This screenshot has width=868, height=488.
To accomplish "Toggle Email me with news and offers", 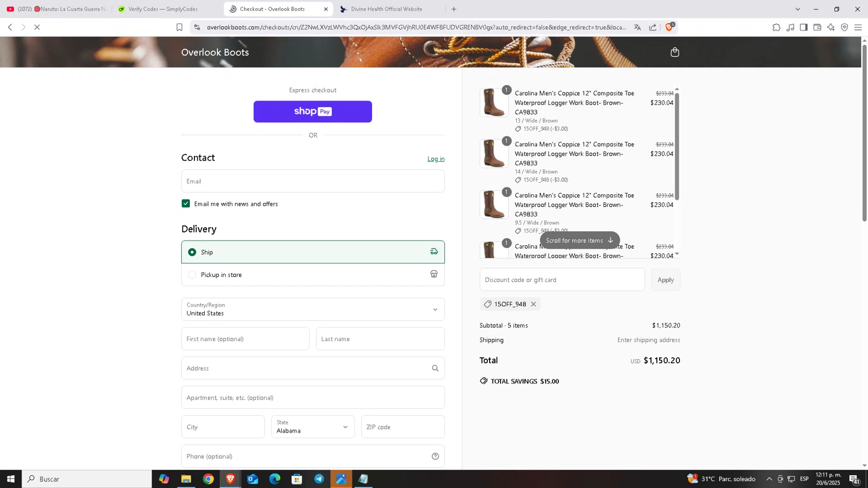I will [x=186, y=204].
